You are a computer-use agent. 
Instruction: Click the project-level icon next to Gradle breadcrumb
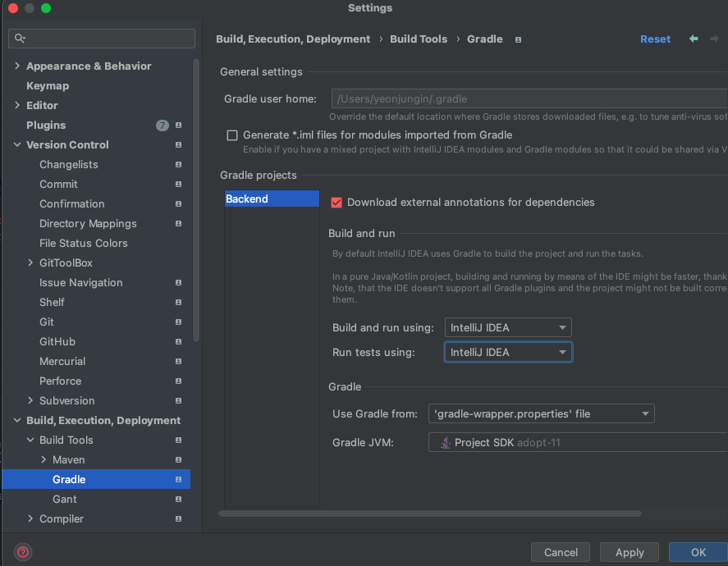click(x=518, y=40)
